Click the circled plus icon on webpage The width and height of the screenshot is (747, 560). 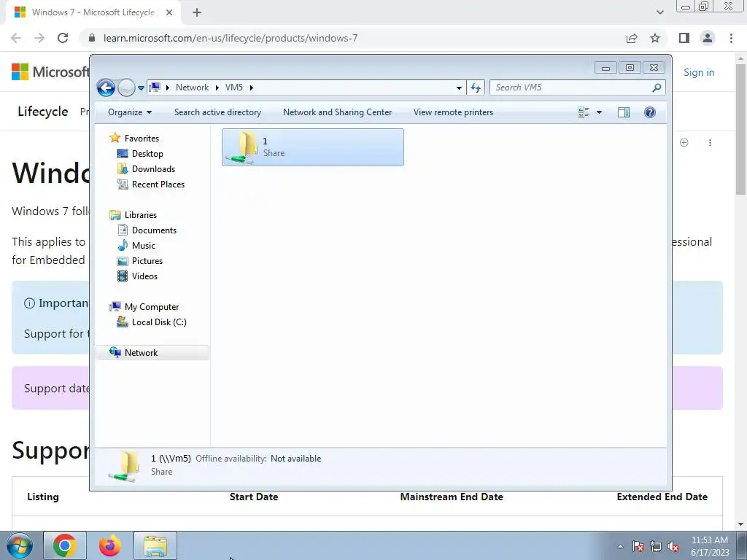click(x=684, y=142)
